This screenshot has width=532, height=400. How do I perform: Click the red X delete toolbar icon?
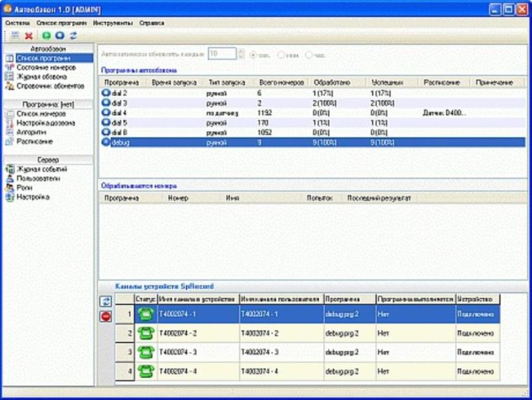[x=28, y=36]
